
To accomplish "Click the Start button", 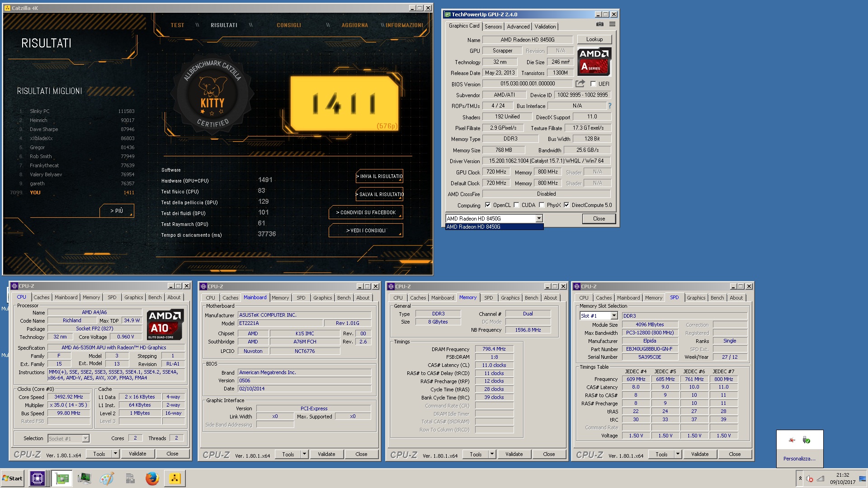I will 12,479.
